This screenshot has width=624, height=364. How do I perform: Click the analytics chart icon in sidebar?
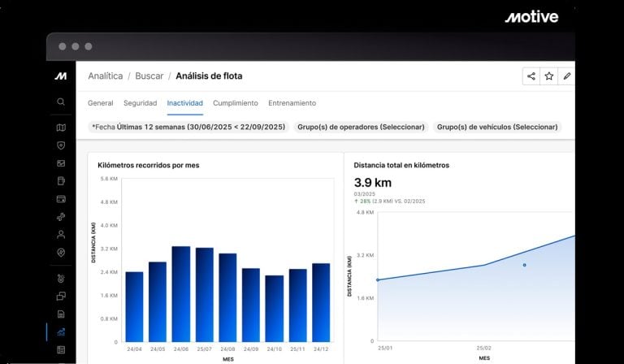pos(61,331)
